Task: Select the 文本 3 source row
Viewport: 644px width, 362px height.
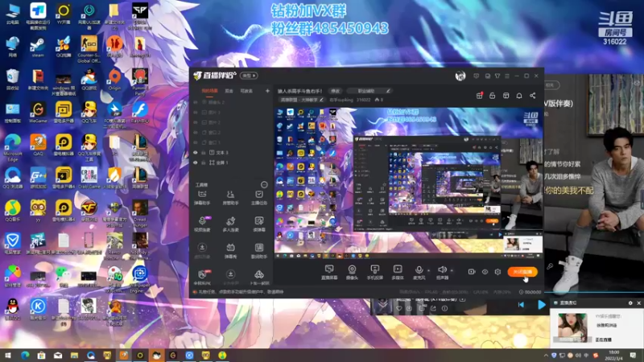Action: [x=232, y=152]
